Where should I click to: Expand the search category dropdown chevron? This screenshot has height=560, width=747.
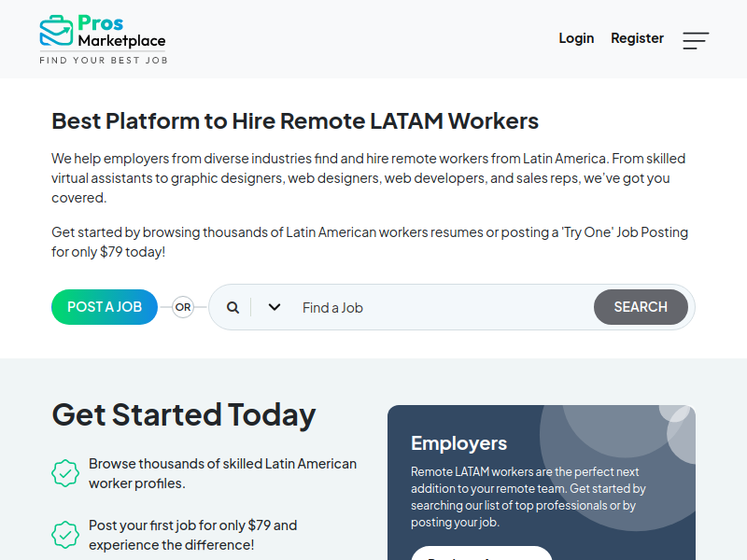click(274, 307)
